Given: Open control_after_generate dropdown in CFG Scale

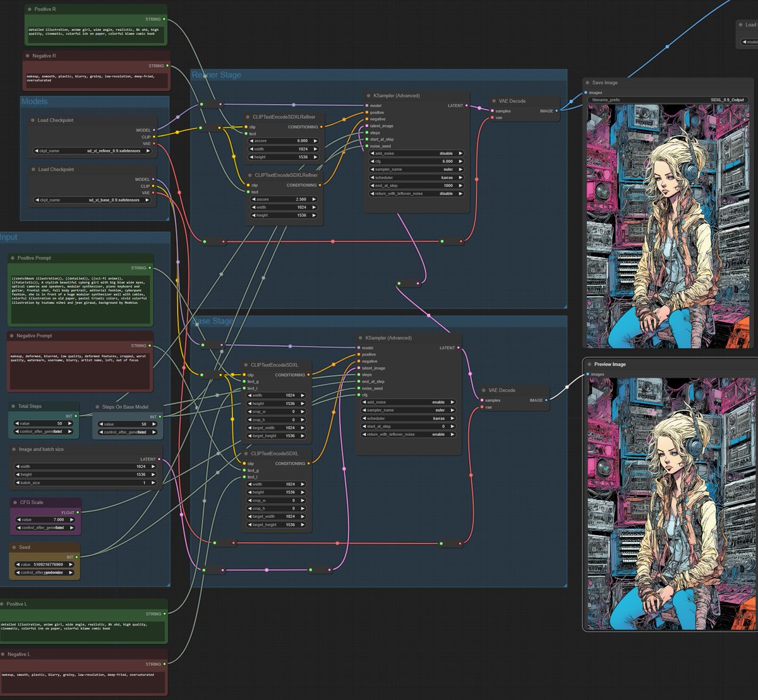Looking at the screenshot, I should tap(46, 528).
